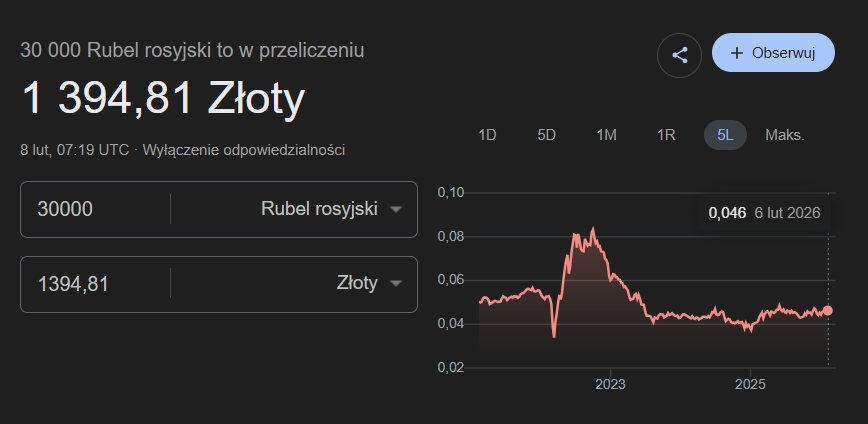Screen dimensions: 868x424
Task: Select the active 5L range tab
Action: (x=725, y=134)
